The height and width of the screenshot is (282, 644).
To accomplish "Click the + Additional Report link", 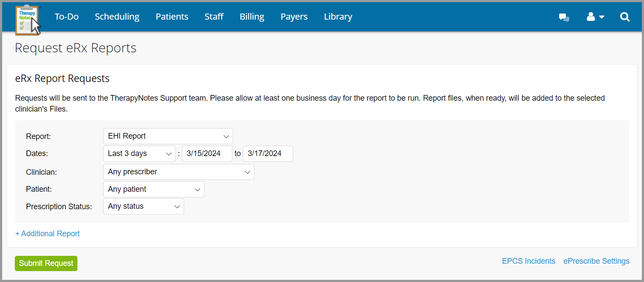I will [x=47, y=234].
